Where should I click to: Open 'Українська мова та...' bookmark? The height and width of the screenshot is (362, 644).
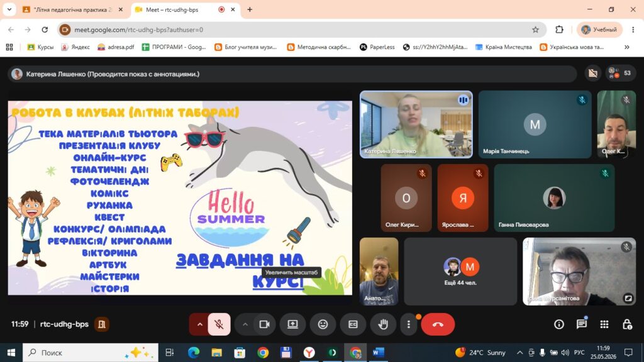coord(572,47)
